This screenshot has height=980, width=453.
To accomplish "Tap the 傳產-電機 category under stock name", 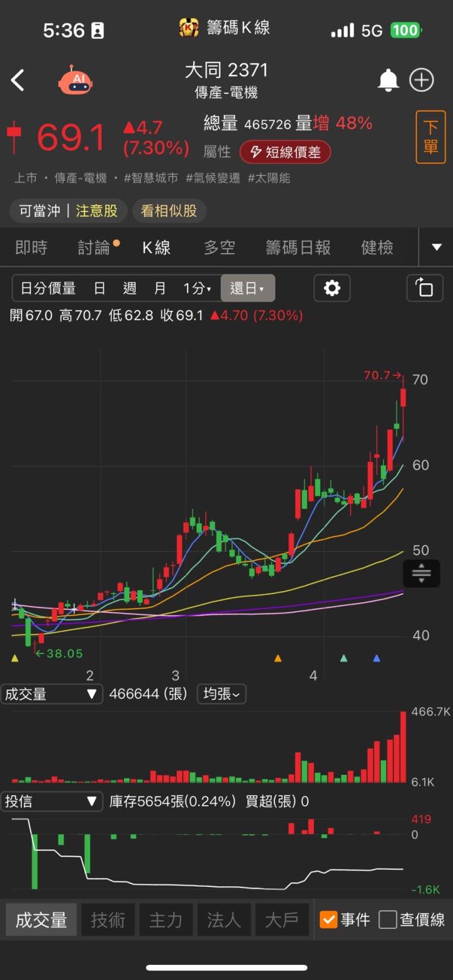I will click(226, 93).
